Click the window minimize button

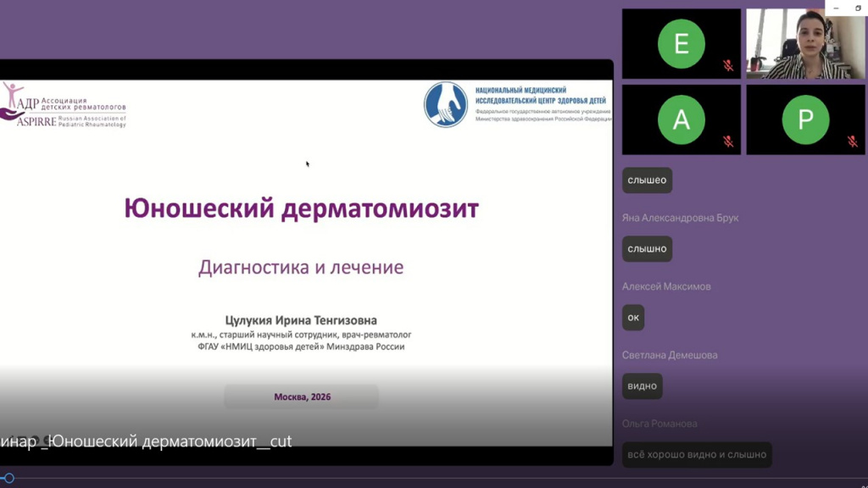(836, 8)
